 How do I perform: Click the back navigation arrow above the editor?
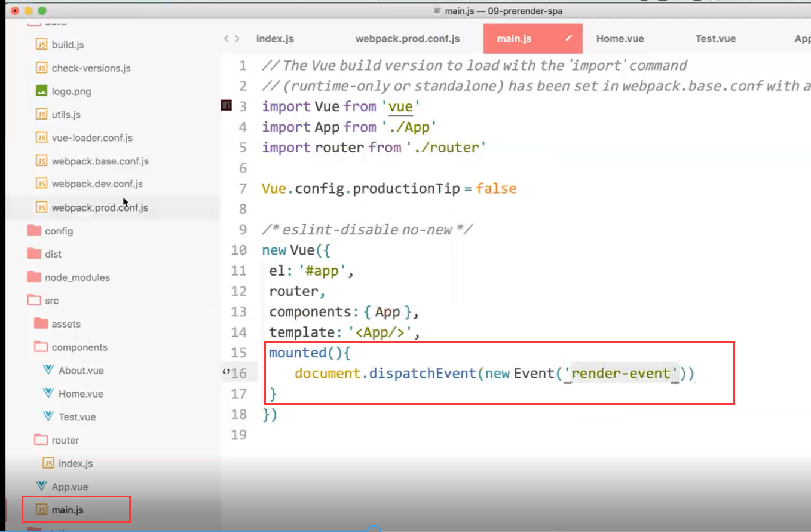pos(226,38)
